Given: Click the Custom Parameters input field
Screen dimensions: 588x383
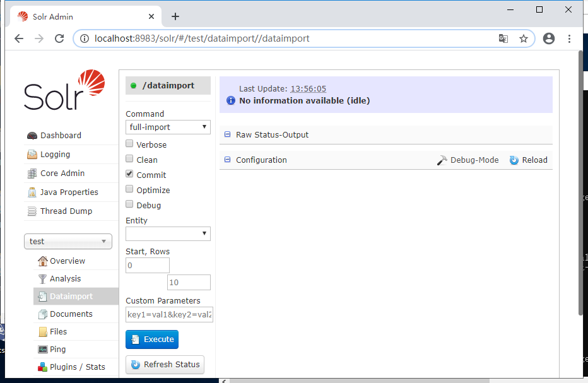Looking at the screenshot, I should tap(168, 314).
